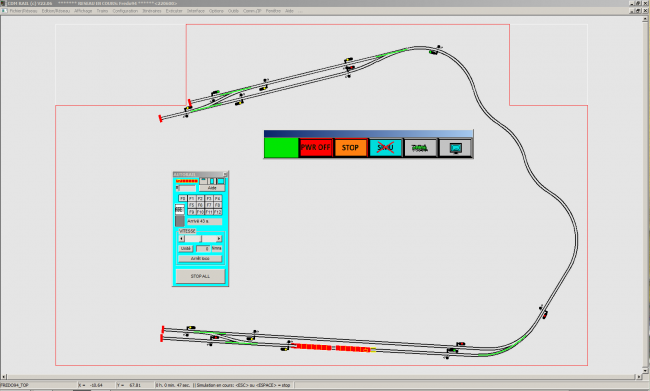Click the green status indicator block
Image resolution: width=650 pixels, height=391 pixels.
pos(281,148)
